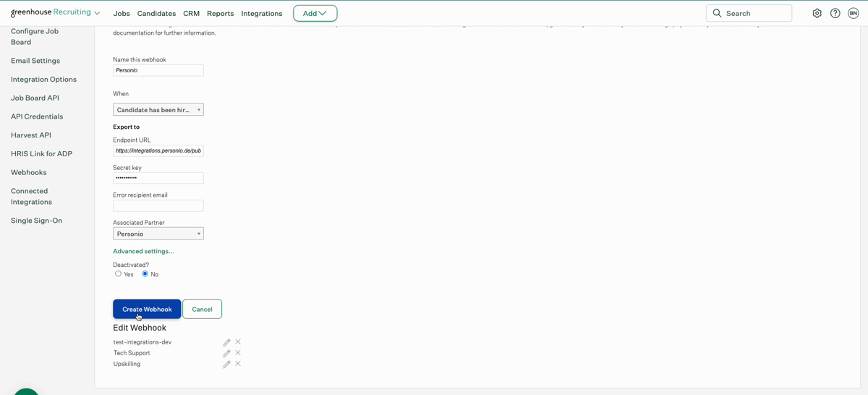Delete the test-integrations-dev webhook

[x=238, y=342]
